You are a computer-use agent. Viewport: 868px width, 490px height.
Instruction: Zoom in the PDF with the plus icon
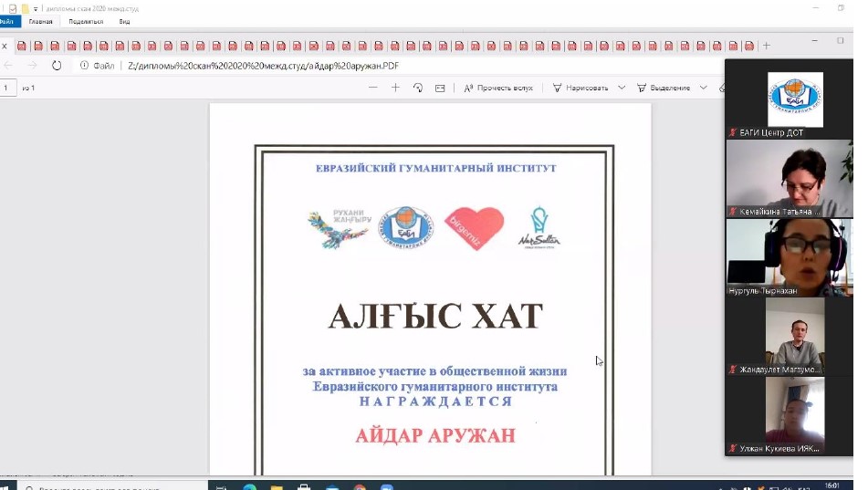(x=395, y=88)
